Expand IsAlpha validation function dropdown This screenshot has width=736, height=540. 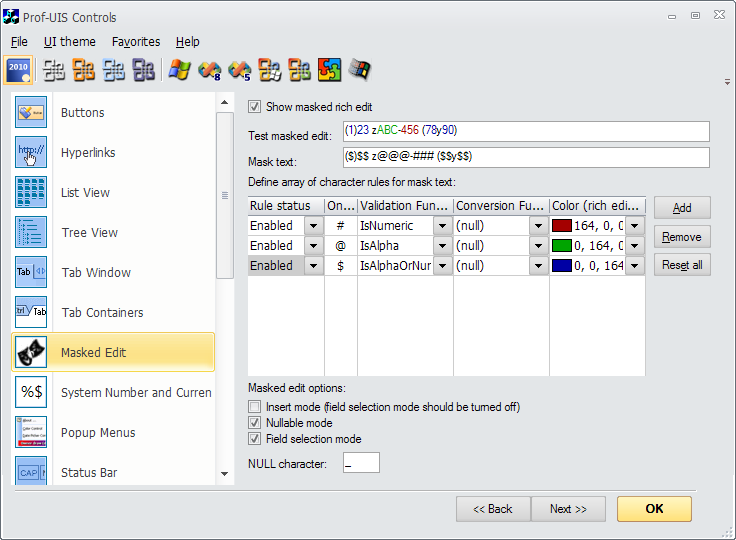click(442, 246)
